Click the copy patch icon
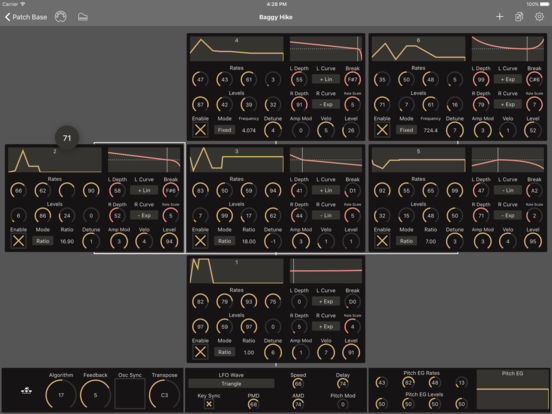 point(519,17)
